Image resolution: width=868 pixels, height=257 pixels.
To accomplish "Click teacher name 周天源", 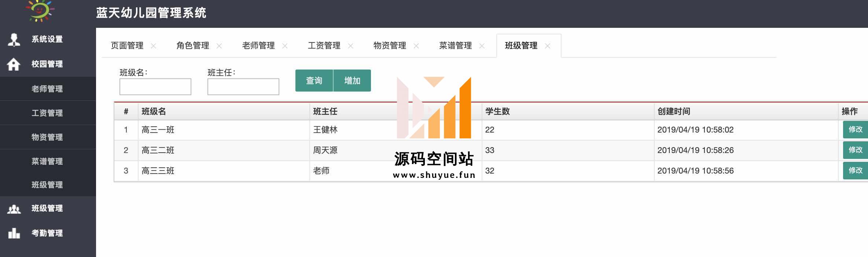I will click(325, 150).
